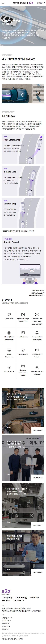Select the Crashworthiness icon
Viewport: 46px width, 644px height.
pos(23,350)
